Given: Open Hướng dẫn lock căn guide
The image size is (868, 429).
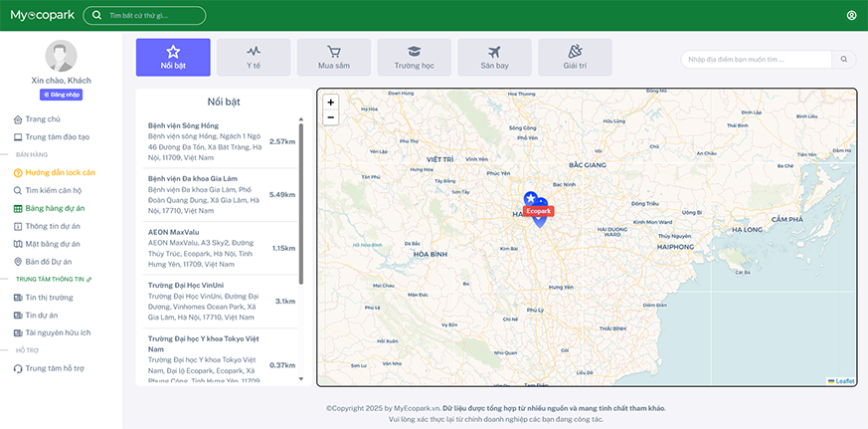Looking at the screenshot, I should coord(60,172).
